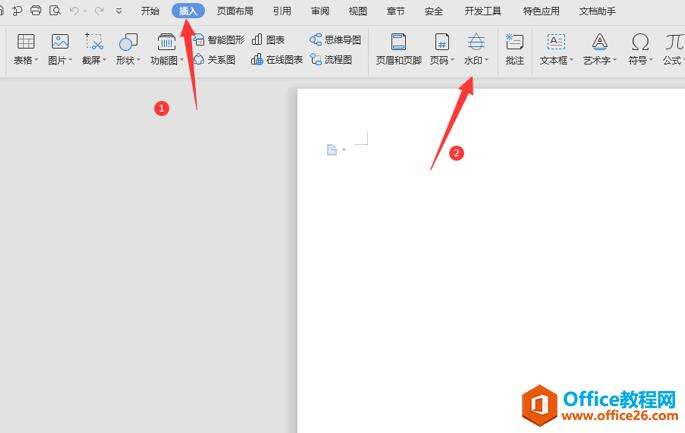Expand the 表格 dropdown arrow
The image size is (685, 433).
click(37, 60)
